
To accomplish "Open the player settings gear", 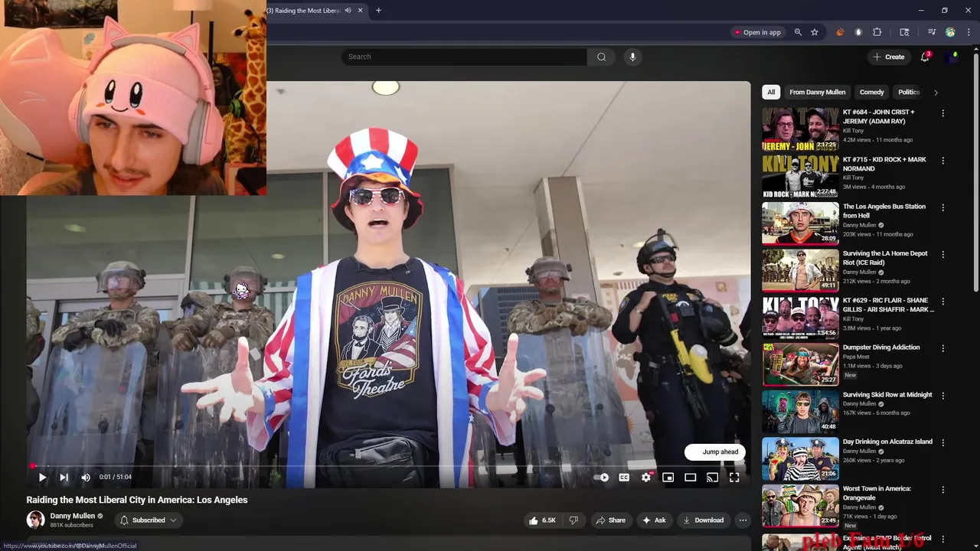I will pyautogui.click(x=646, y=478).
